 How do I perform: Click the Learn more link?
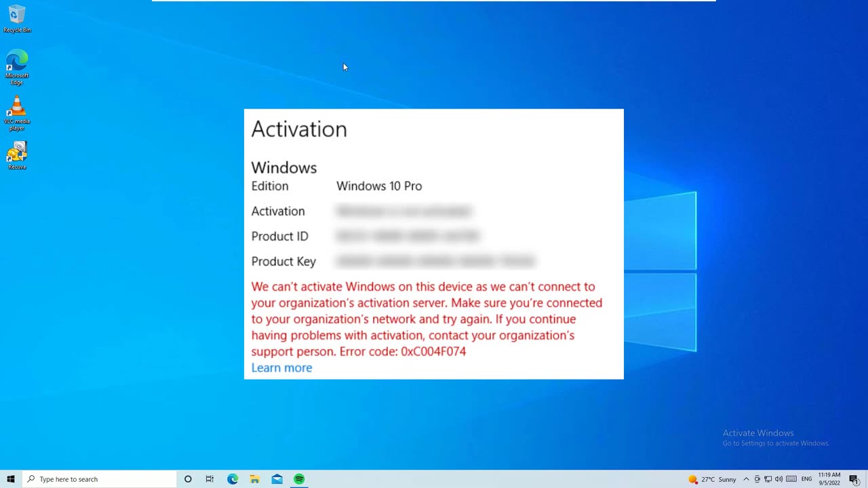(282, 368)
